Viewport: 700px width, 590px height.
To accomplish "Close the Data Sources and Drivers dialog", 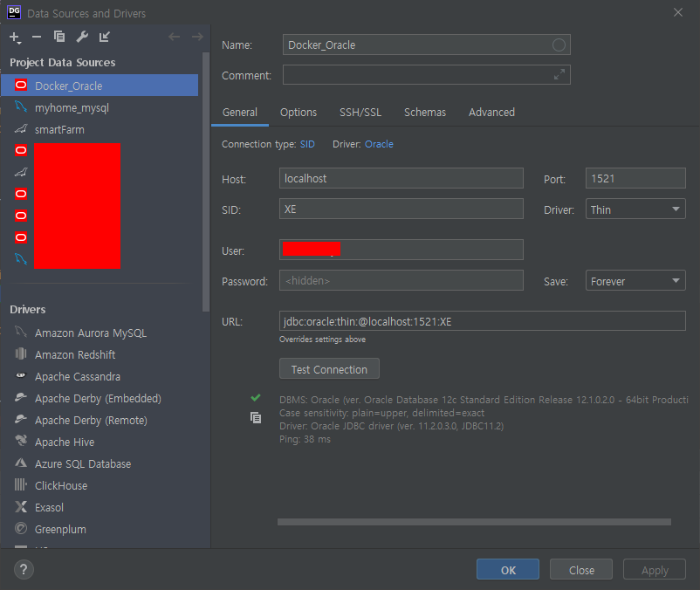I will click(x=677, y=12).
